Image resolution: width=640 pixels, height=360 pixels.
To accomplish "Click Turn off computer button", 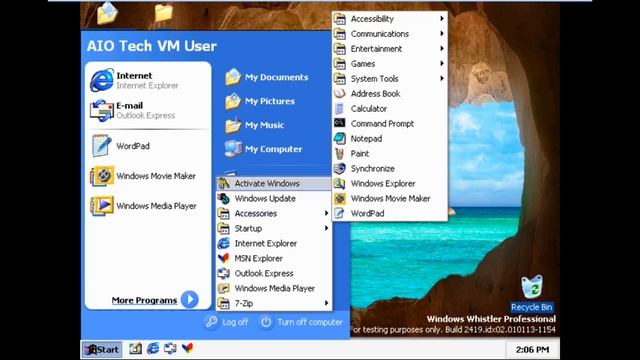I will (301, 322).
